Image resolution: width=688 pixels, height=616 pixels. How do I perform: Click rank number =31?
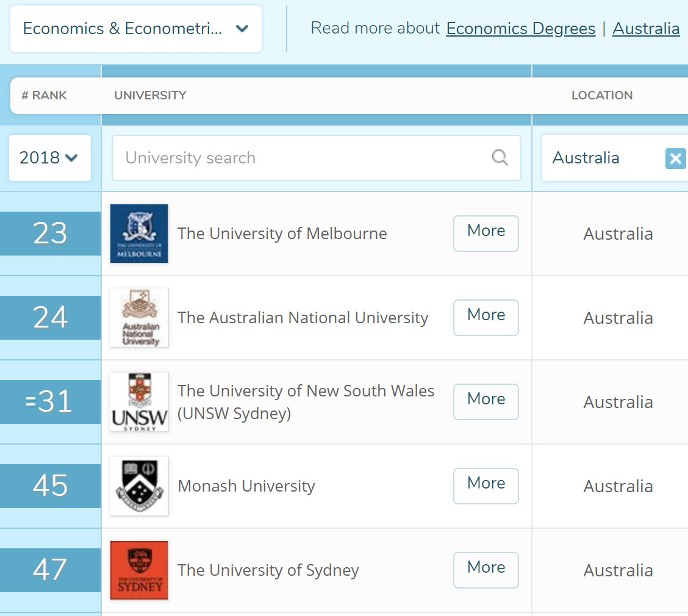coord(50,401)
